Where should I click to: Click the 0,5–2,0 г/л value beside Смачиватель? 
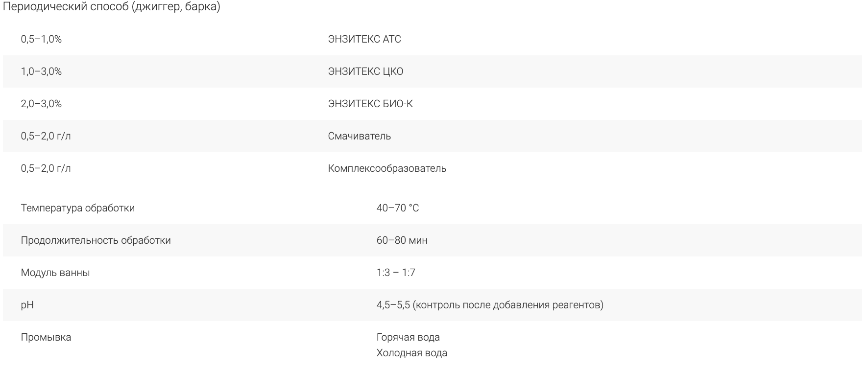46,136
